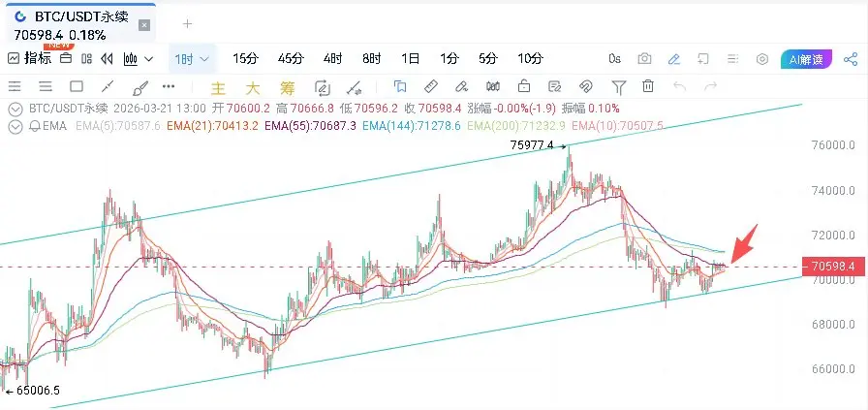
Task: Click the EMA(200):71232.9 label
Action: coord(516,126)
